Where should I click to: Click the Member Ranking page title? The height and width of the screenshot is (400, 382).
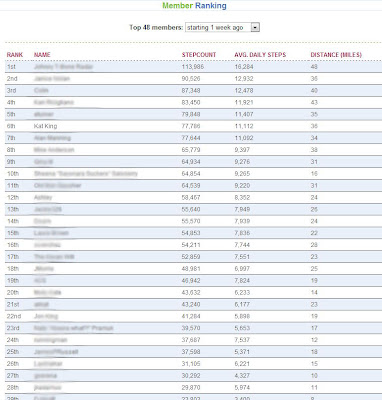coord(194,5)
